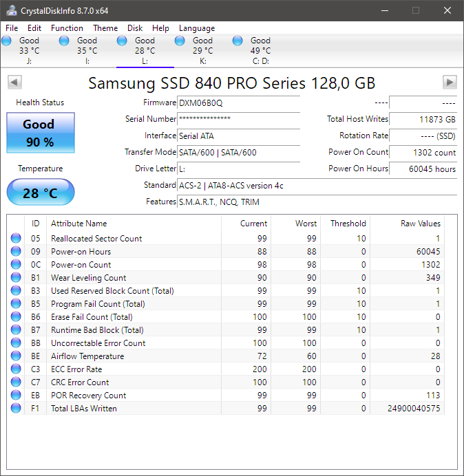This screenshot has height=476, width=464.
Task: Click the CrystalDiskInfo app icon in title bar
Action: tap(12, 10)
